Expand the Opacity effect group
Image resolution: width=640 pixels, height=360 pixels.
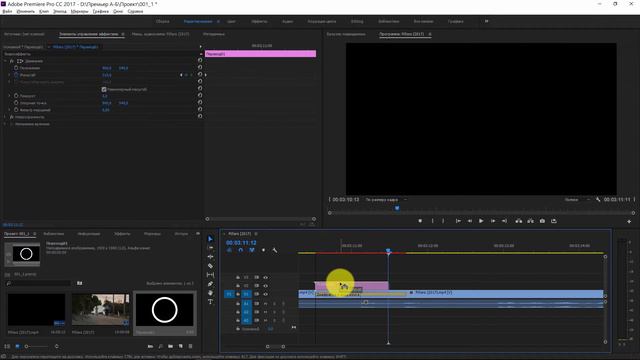click(x=5, y=117)
